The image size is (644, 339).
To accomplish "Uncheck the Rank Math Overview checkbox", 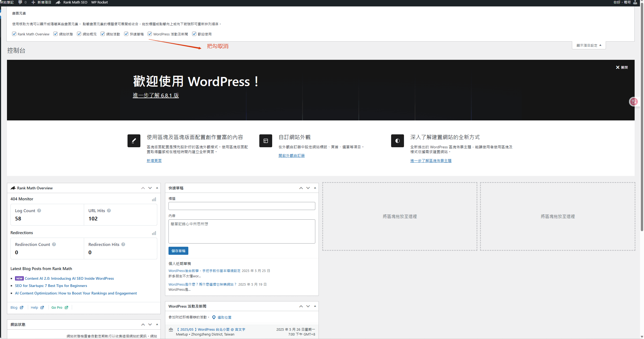I will point(14,34).
